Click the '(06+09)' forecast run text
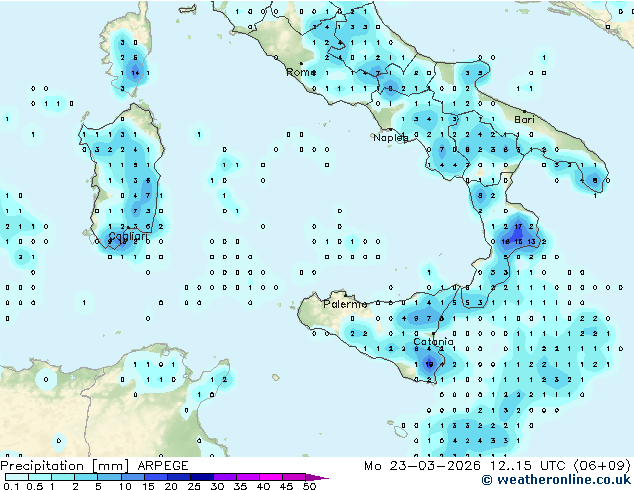This screenshot has height=490, width=634. tap(602, 466)
